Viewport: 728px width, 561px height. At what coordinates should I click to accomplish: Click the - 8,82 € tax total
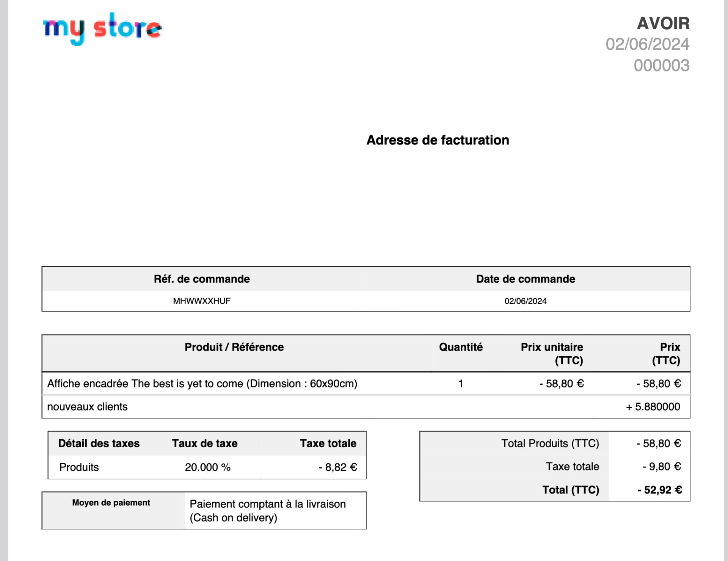point(338,467)
